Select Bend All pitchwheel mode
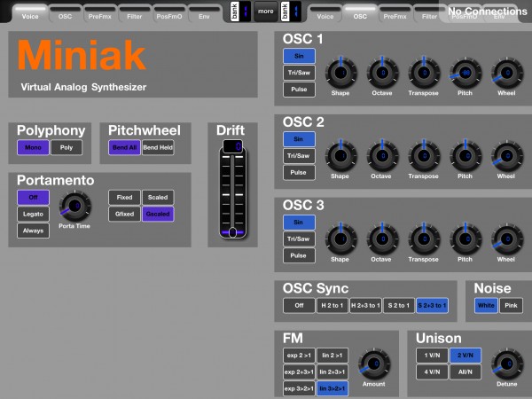Viewport: 532px width, 399px height. pyautogui.click(x=124, y=147)
